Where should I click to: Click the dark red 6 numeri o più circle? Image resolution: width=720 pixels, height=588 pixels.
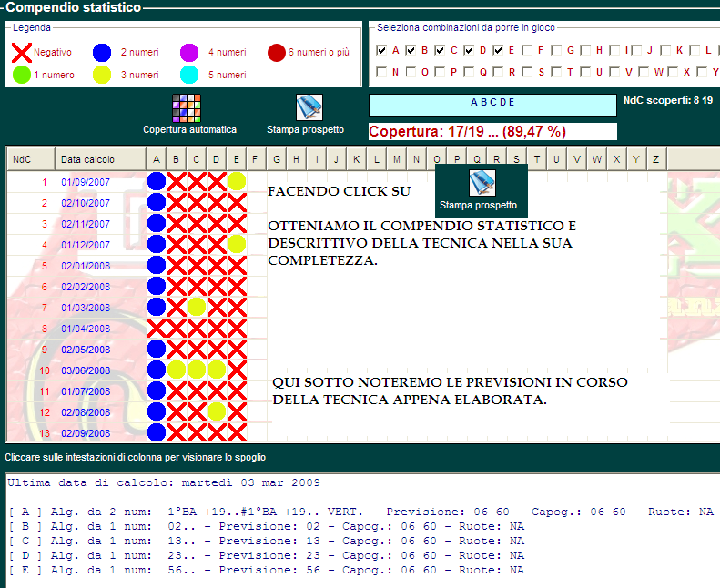[277, 53]
